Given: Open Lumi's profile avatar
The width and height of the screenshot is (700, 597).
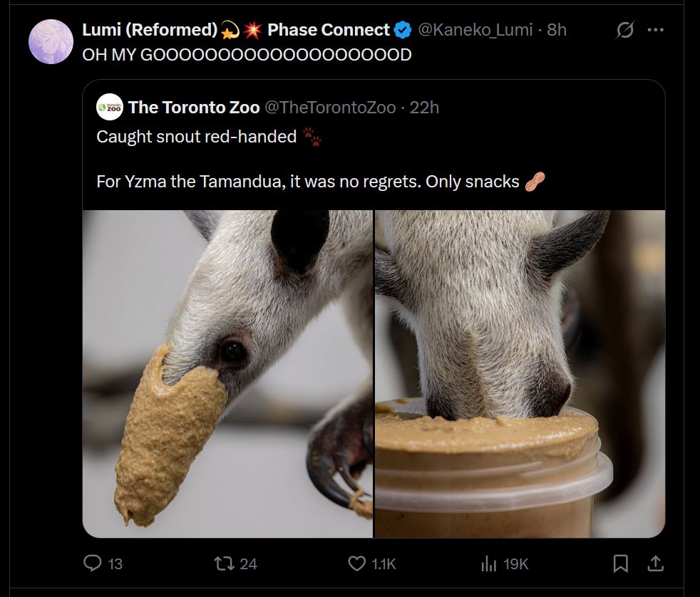Looking at the screenshot, I should coord(51,41).
